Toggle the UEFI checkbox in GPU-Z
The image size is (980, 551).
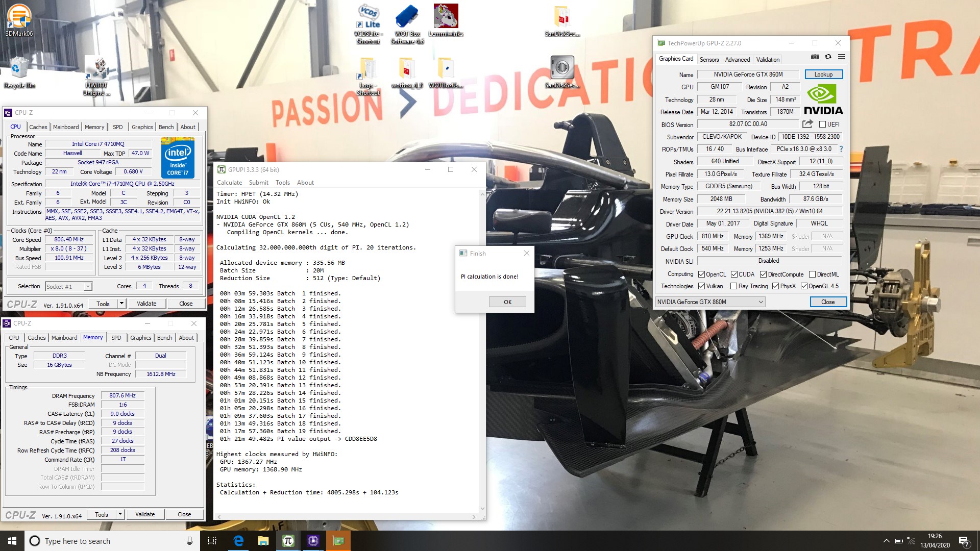[x=822, y=124]
